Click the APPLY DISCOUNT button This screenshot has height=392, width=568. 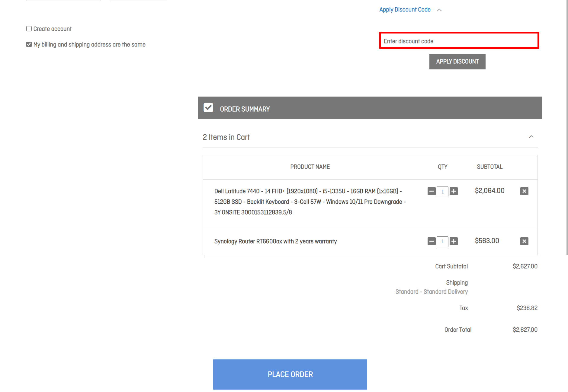click(457, 61)
